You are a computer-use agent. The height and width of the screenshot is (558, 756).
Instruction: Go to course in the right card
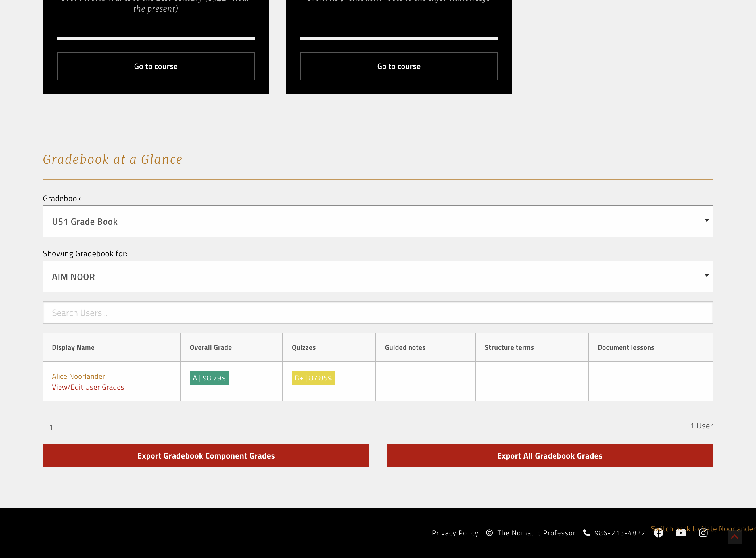[399, 66]
